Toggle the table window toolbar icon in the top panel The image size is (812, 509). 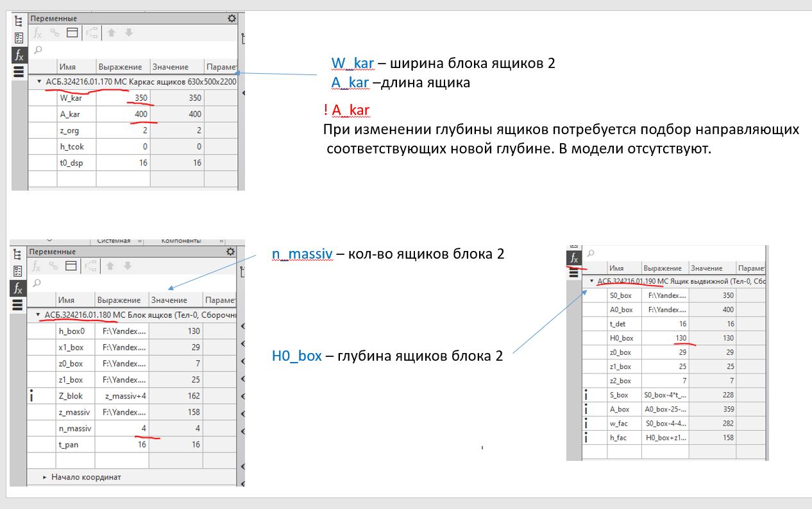point(72,33)
